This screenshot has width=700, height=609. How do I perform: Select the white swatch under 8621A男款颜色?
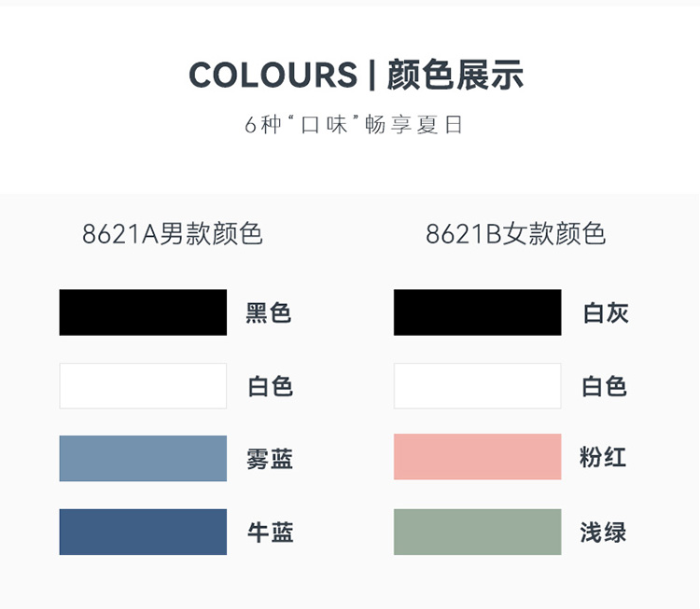[x=143, y=386]
